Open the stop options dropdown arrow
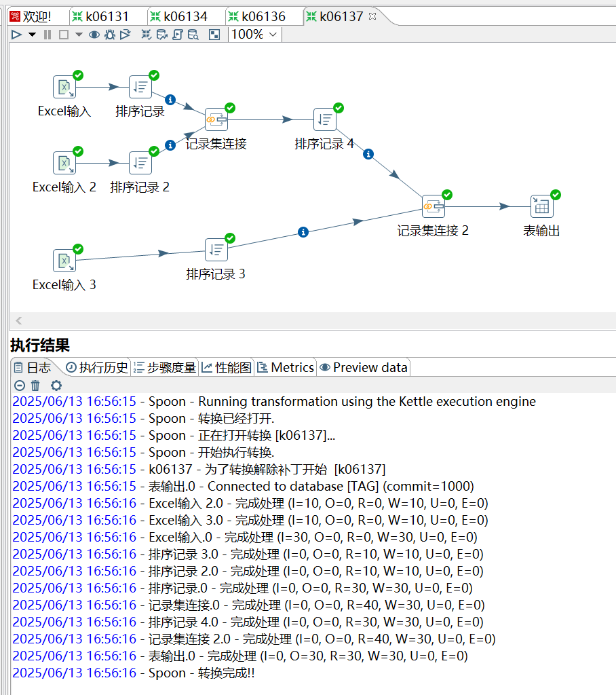The image size is (616, 695). tap(79, 35)
